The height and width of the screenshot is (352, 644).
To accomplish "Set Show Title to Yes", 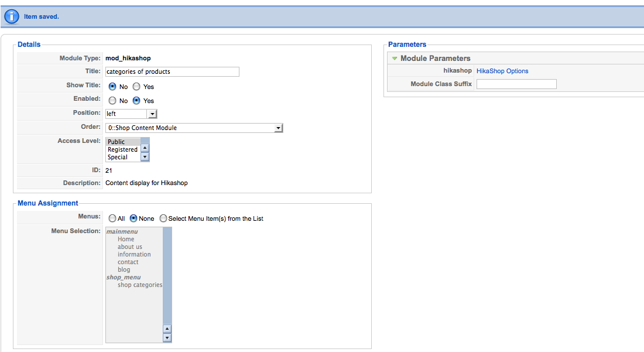I will tap(136, 87).
